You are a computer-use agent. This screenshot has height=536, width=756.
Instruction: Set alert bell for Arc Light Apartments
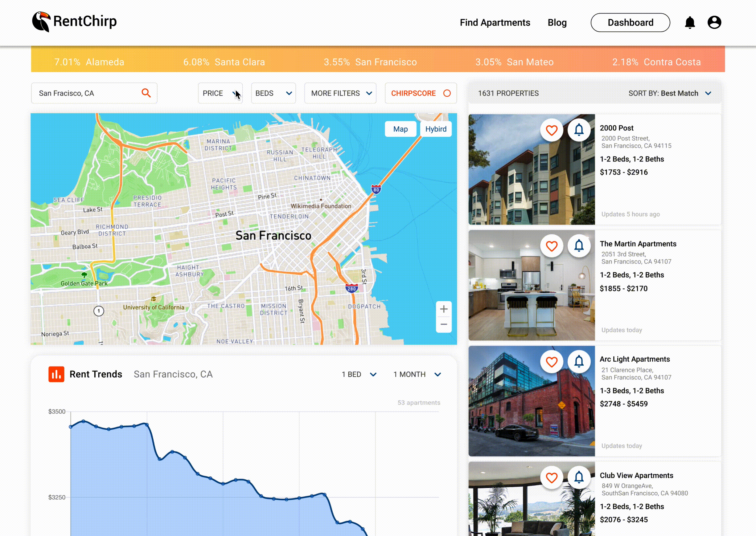click(579, 362)
